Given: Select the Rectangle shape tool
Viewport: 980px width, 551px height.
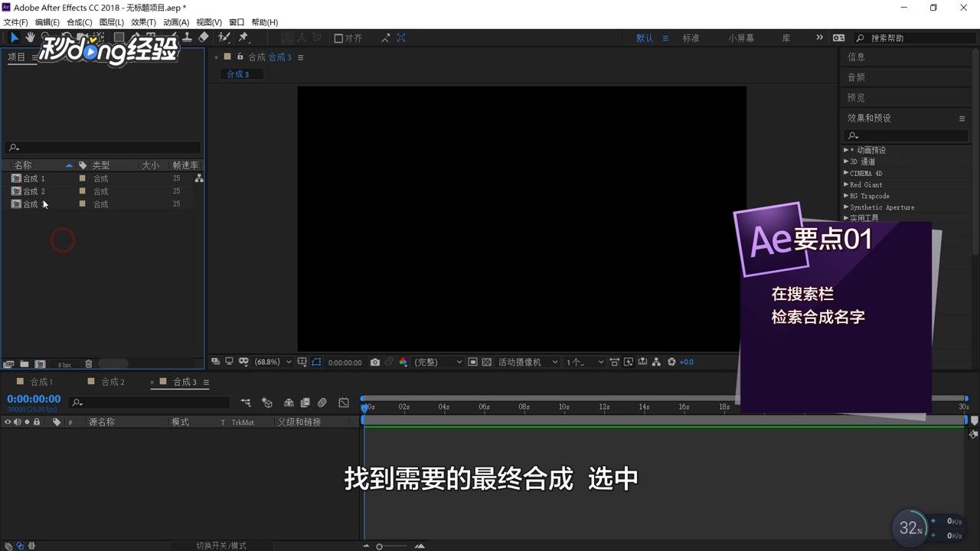Looking at the screenshot, I should click(x=119, y=37).
